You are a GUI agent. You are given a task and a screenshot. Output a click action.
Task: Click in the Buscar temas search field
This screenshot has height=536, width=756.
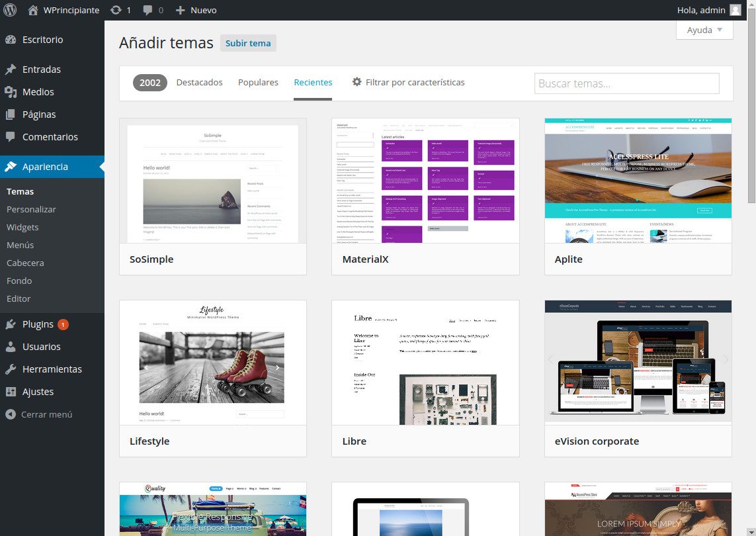[x=627, y=83]
